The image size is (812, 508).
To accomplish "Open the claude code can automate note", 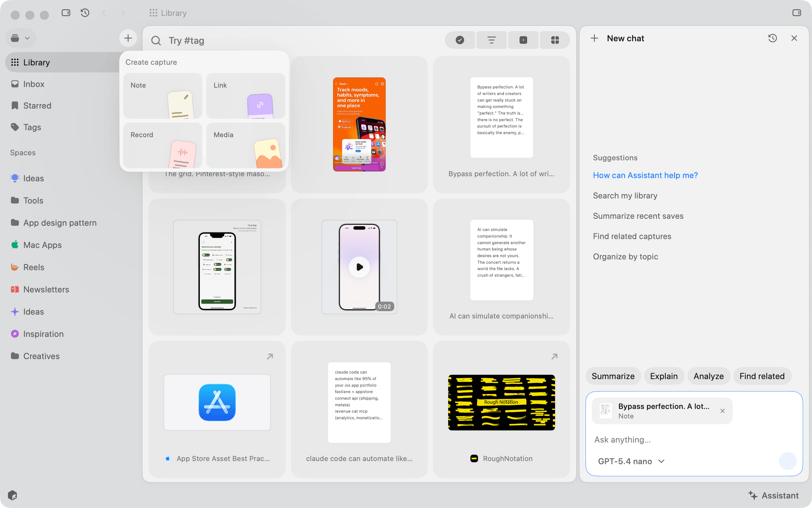I will pyautogui.click(x=359, y=409).
